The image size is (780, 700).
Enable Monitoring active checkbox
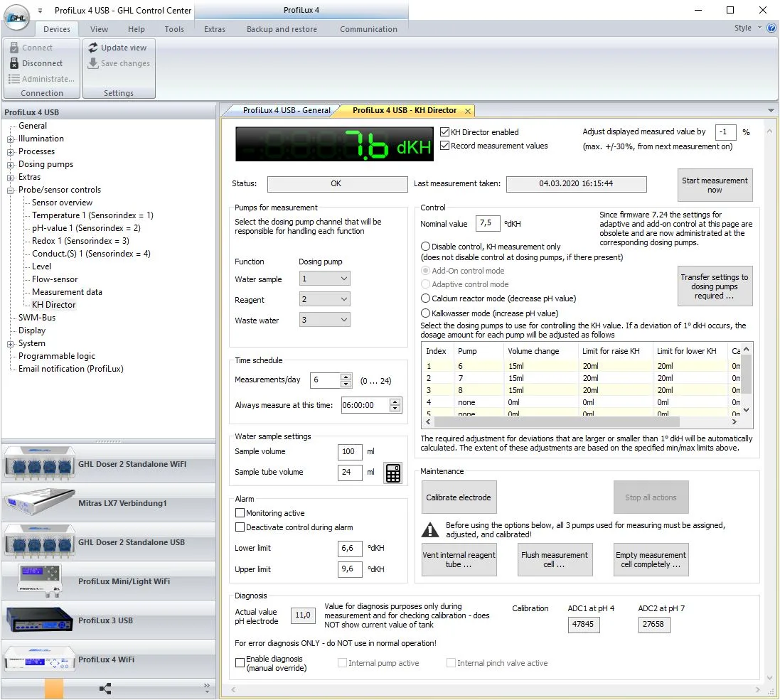(x=240, y=512)
